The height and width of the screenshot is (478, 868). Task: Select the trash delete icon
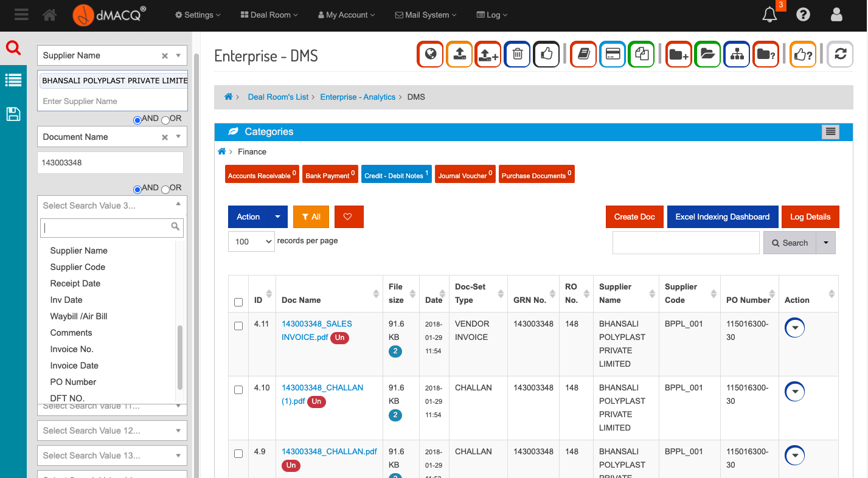pos(517,54)
